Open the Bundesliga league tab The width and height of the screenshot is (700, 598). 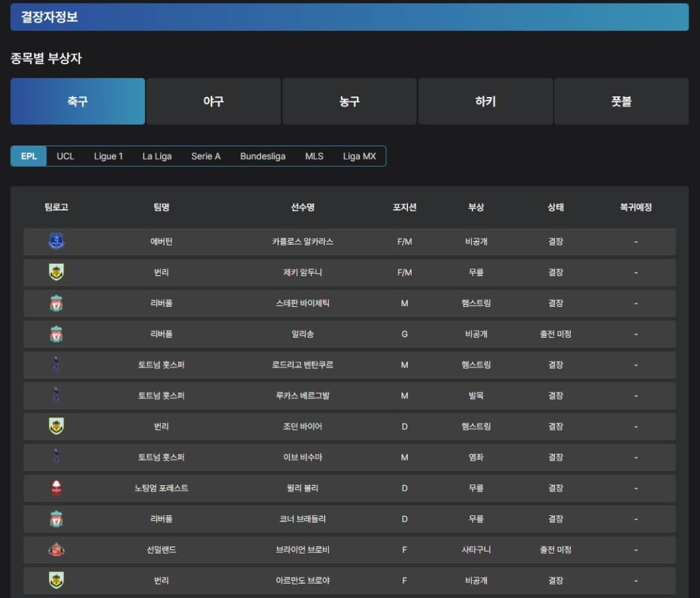tap(262, 156)
